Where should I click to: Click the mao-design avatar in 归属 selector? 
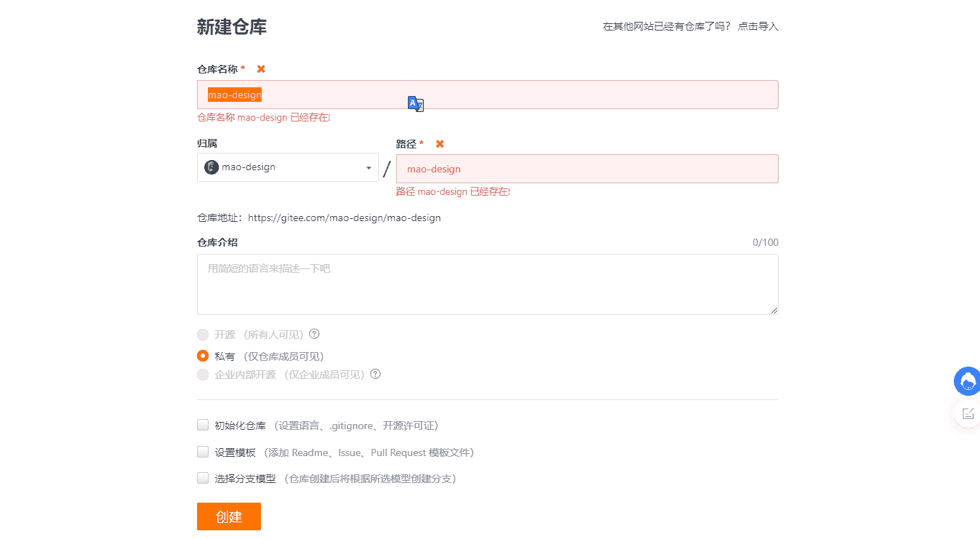212,167
